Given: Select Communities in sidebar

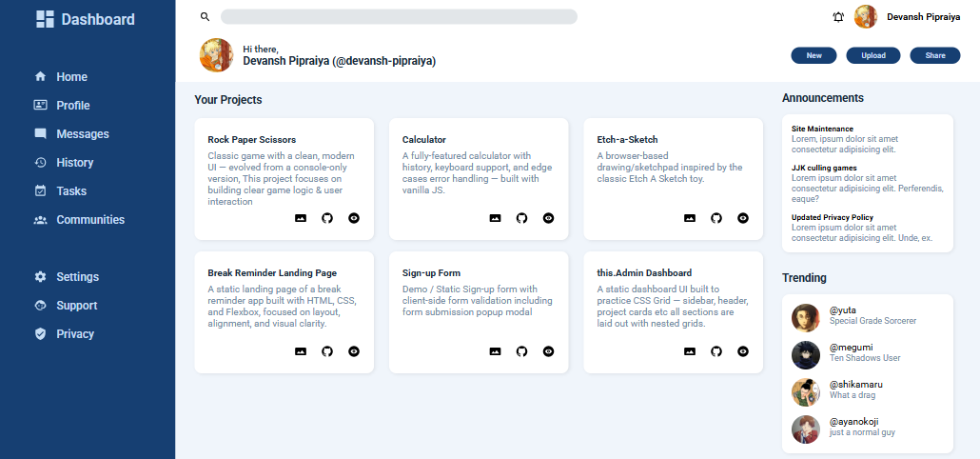Looking at the screenshot, I should (x=90, y=219).
